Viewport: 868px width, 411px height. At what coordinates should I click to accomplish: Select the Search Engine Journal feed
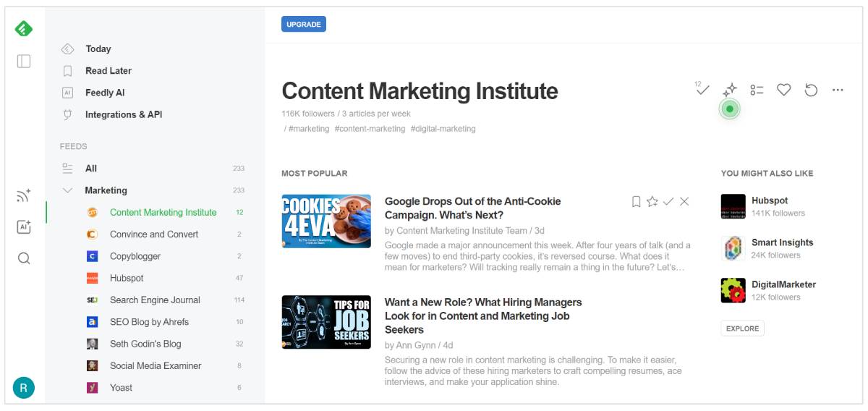155,300
